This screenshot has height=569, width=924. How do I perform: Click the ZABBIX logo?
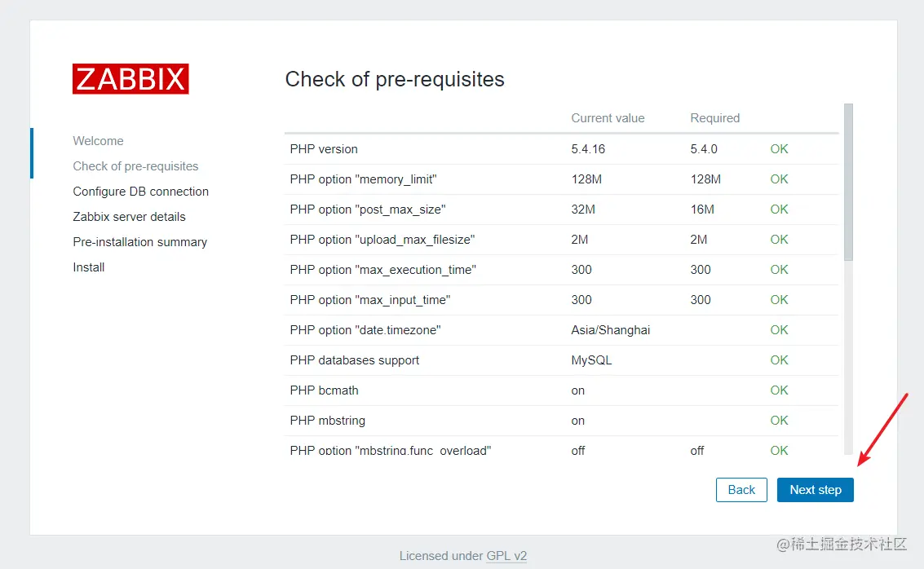[130, 79]
